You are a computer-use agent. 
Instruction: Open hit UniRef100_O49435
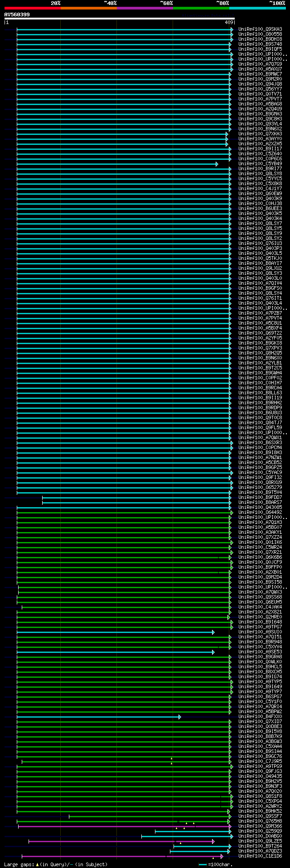coord(260,777)
